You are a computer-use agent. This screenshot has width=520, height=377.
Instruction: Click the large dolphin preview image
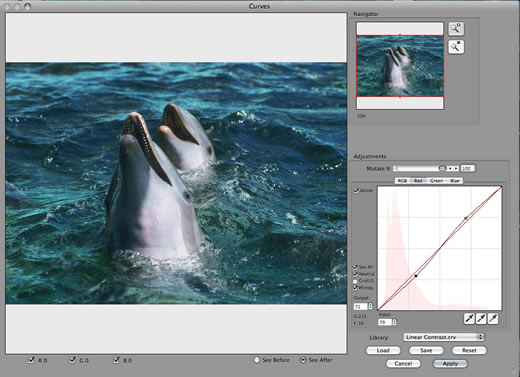point(176,183)
